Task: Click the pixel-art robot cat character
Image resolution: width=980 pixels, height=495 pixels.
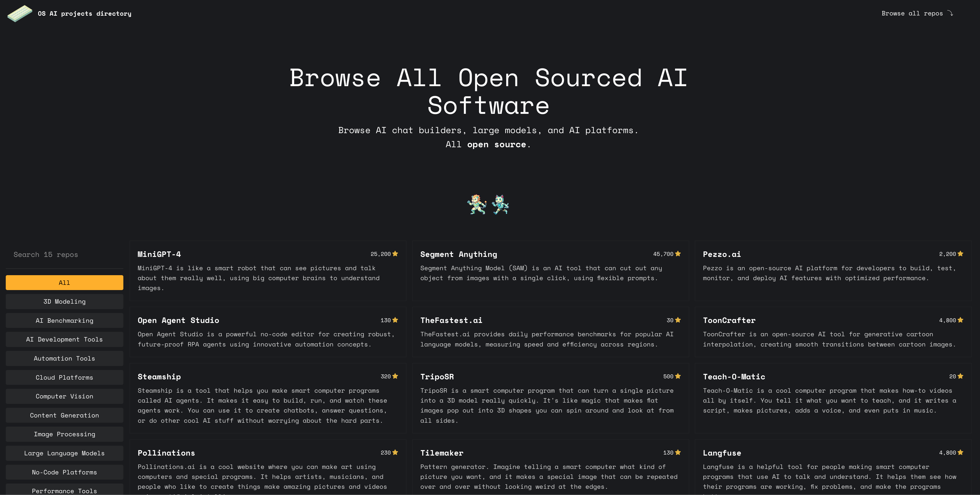Action: click(500, 204)
